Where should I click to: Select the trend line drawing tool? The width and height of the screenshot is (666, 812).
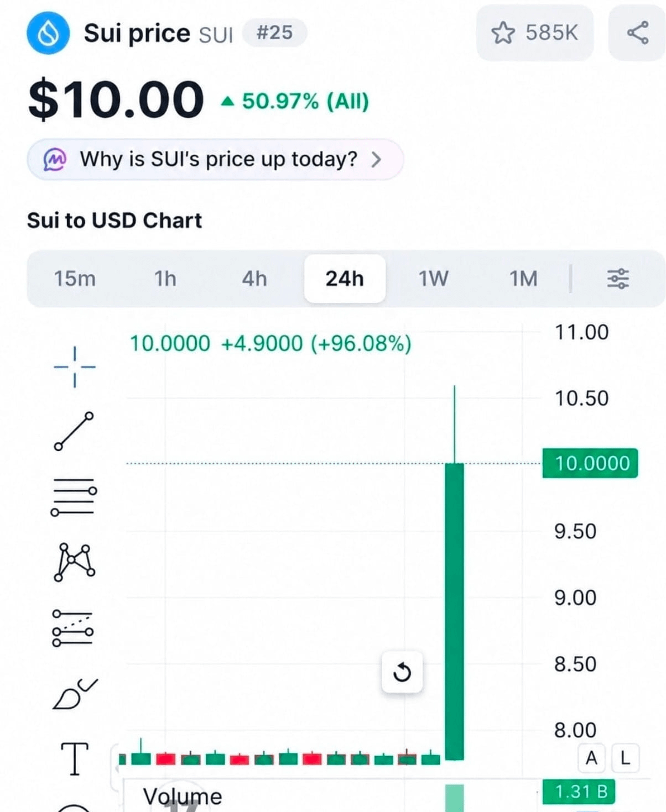click(74, 431)
